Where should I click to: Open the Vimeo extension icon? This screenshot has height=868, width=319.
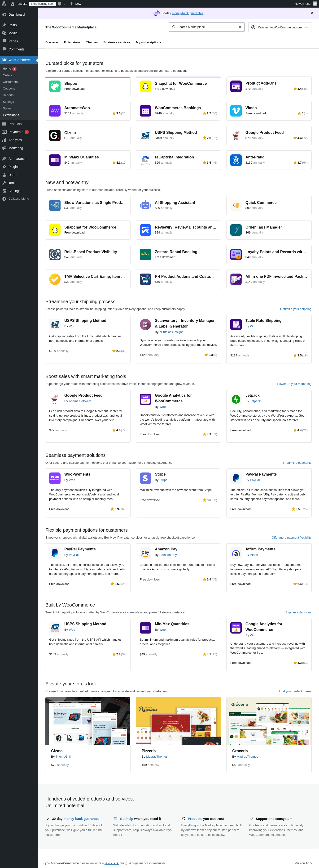(x=236, y=111)
